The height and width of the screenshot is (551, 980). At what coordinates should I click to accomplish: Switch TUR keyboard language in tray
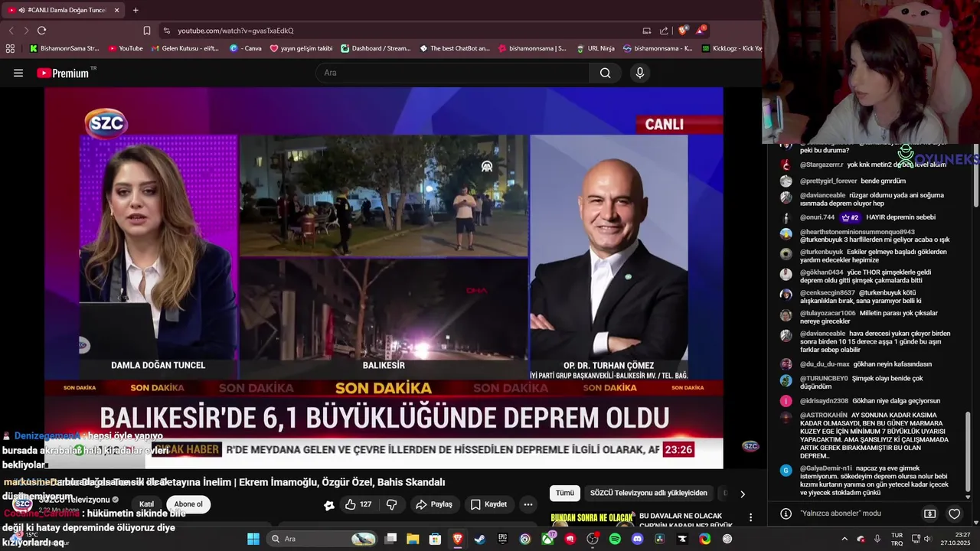(897, 539)
